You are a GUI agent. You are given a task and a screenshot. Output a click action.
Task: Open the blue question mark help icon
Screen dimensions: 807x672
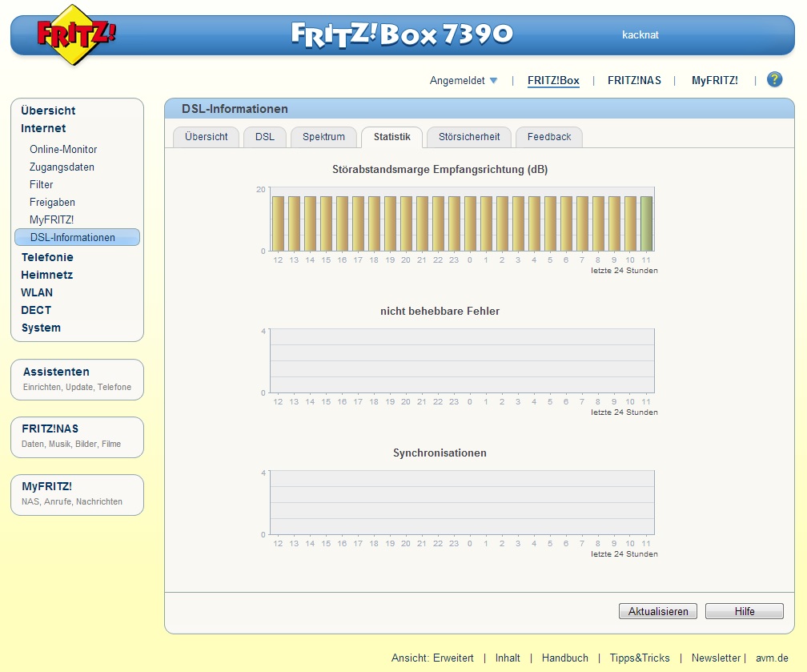pyautogui.click(x=774, y=79)
